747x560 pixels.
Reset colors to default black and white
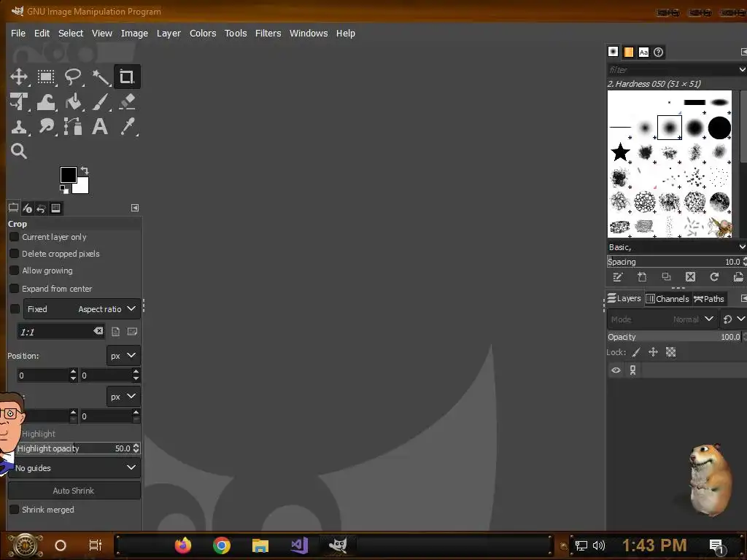pyautogui.click(x=64, y=190)
